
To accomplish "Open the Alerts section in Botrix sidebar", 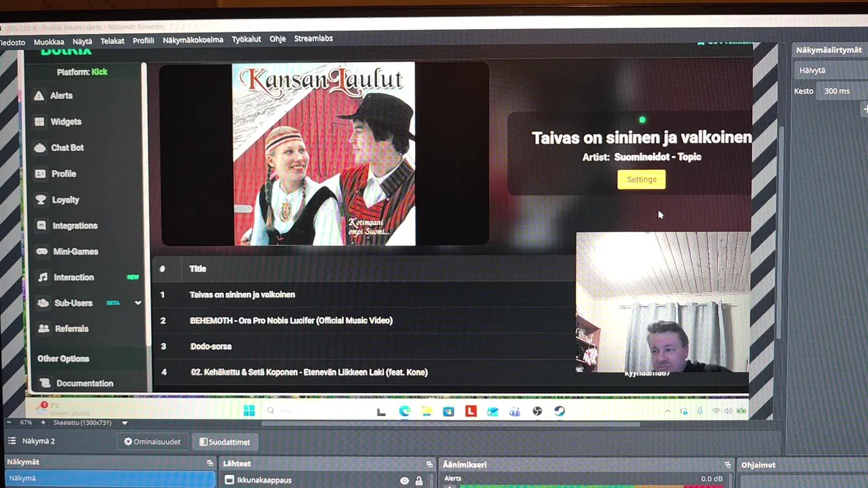I will (61, 96).
